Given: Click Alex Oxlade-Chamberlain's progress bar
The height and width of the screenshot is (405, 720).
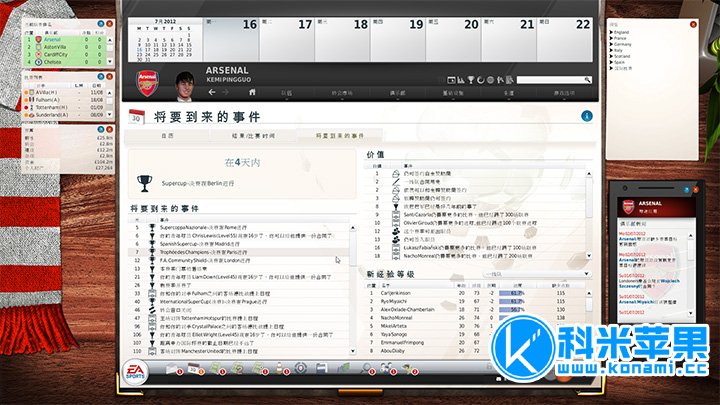Looking at the screenshot, I should pos(512,309).
